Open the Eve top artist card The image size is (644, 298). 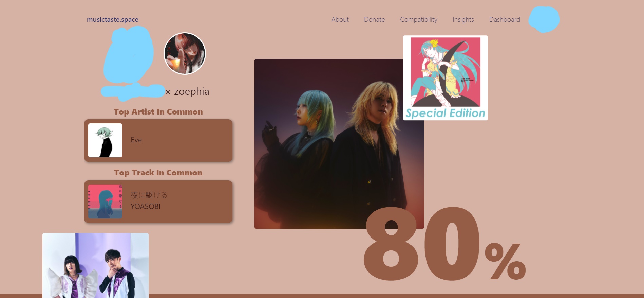pyautogui.click(x=158, y=140)
